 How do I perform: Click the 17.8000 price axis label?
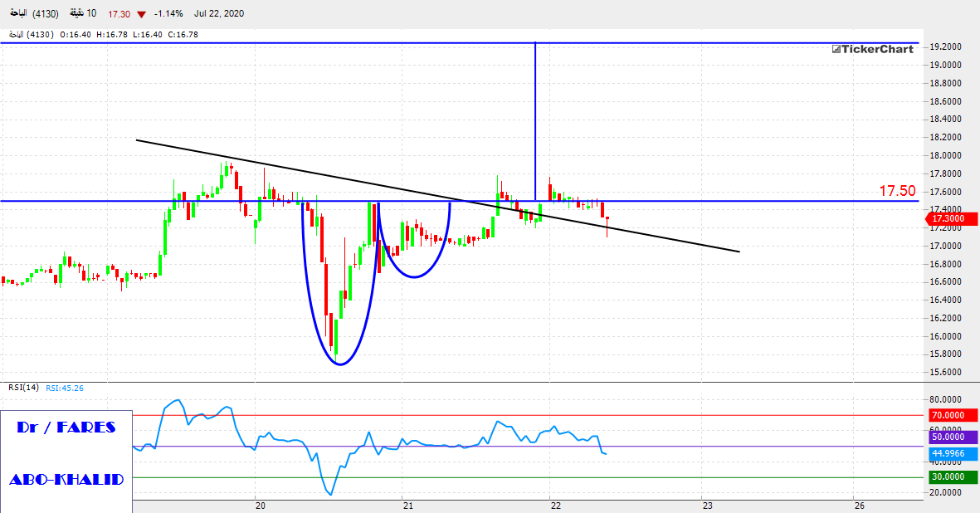point(945,173)
